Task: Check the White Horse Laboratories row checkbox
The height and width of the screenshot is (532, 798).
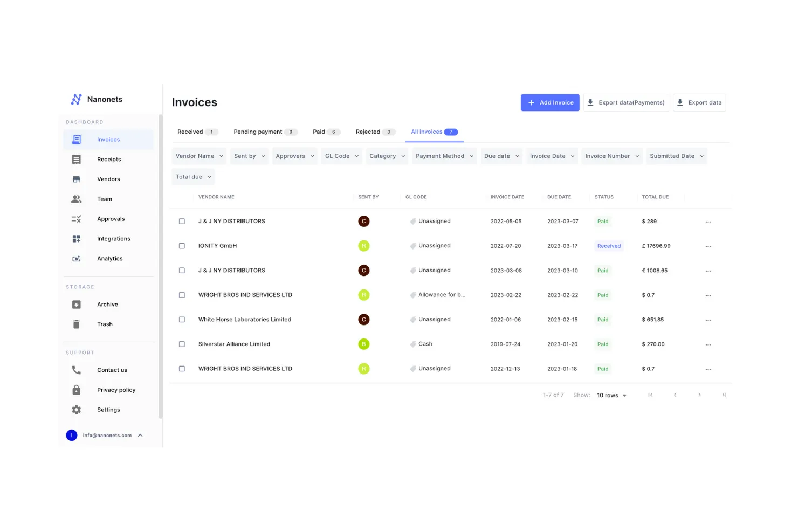Action: pos(182,320)
